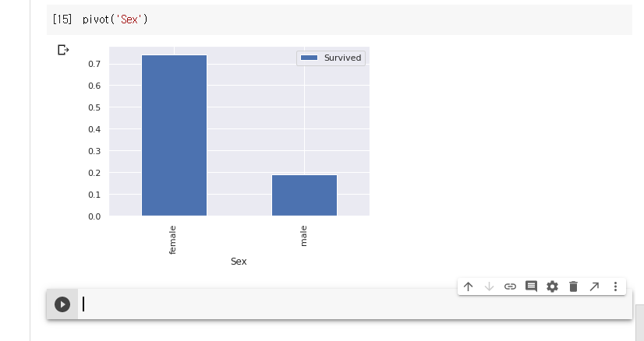Click the female x-axis tick label
Screen dimensions: 644x341
[173, 239]
